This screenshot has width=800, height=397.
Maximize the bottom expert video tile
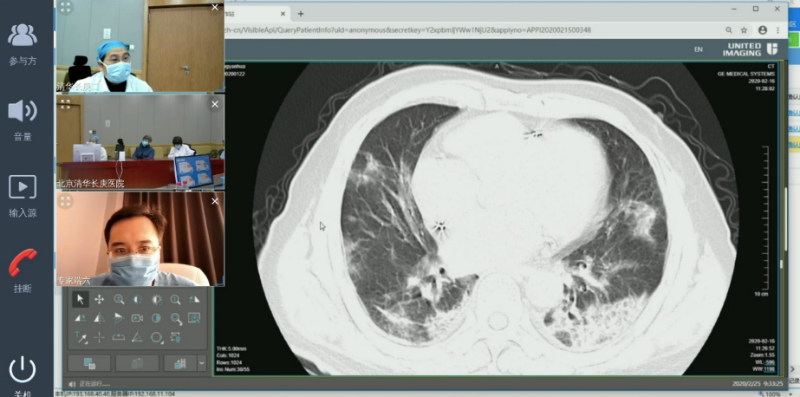65,201
